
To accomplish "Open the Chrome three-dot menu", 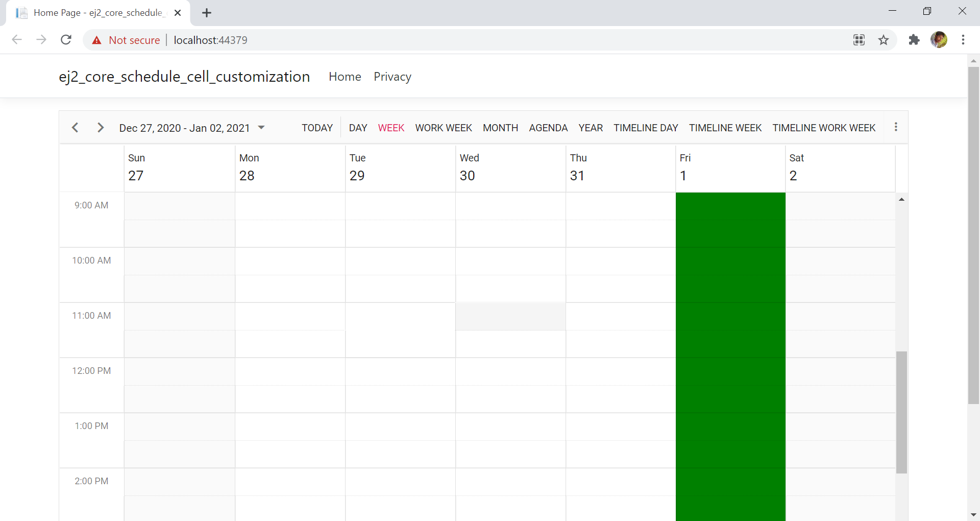I will point(963,40).
